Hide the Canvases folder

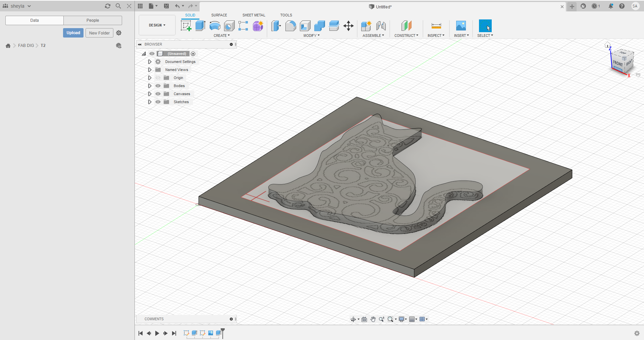click(158, 94)
